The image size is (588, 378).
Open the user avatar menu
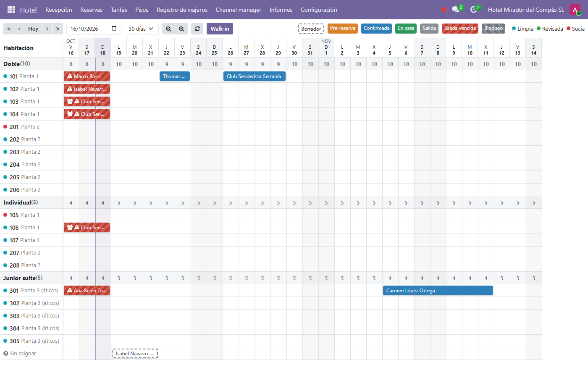click(x=575, y=10)
